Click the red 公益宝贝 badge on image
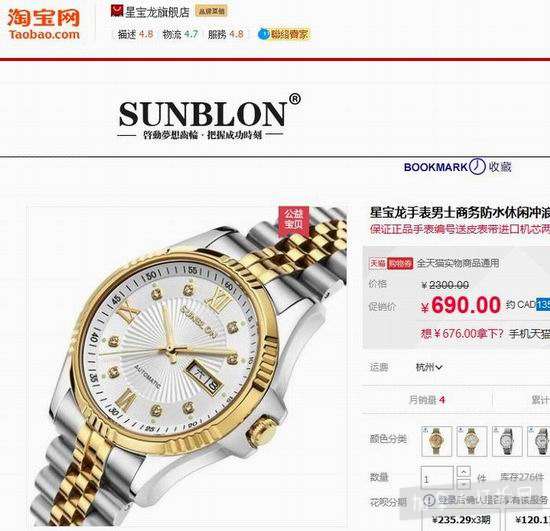 [x=293, y=220]
